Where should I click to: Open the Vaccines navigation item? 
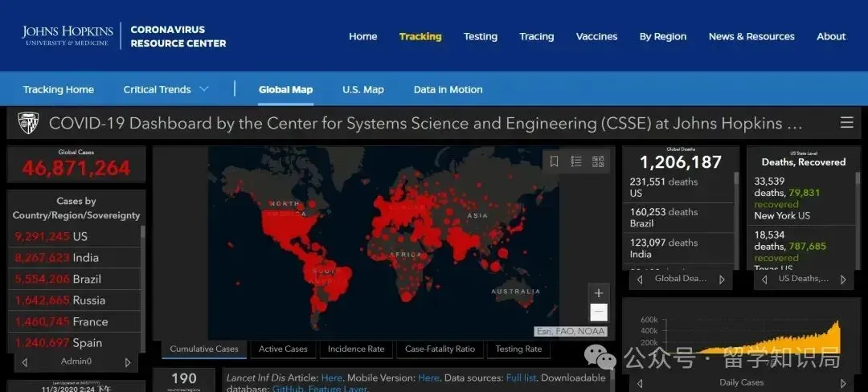click(x=596, y=36)
